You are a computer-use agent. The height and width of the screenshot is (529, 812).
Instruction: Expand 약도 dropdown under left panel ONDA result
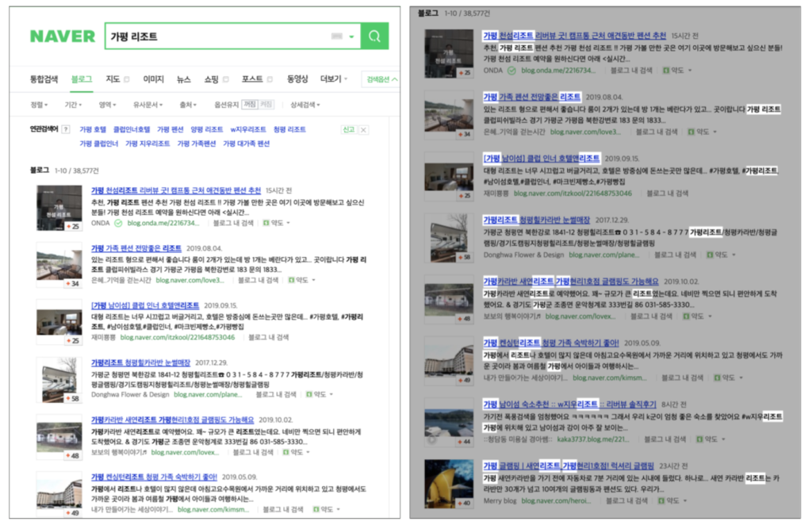(x=289, y=223)
